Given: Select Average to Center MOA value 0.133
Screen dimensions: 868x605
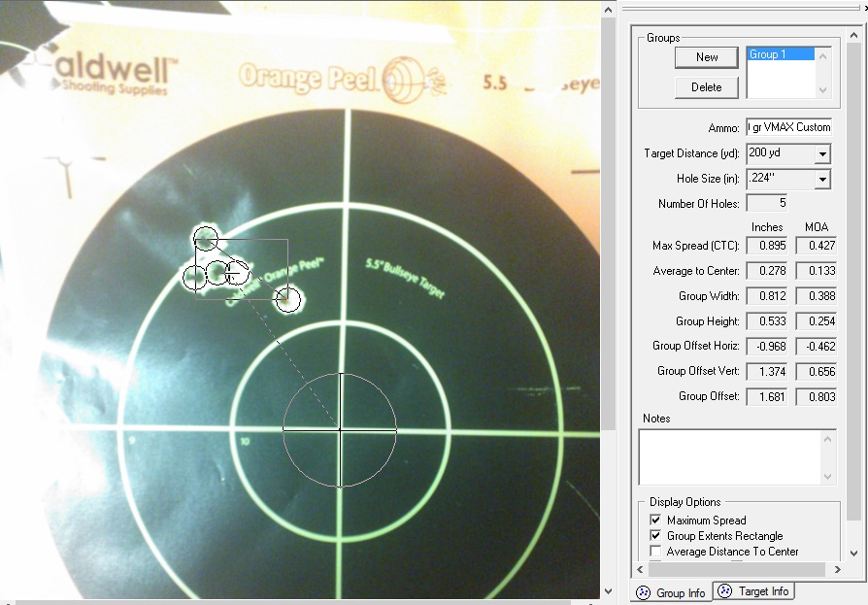Looking at the screenshot, I should (x=816, y=271).
